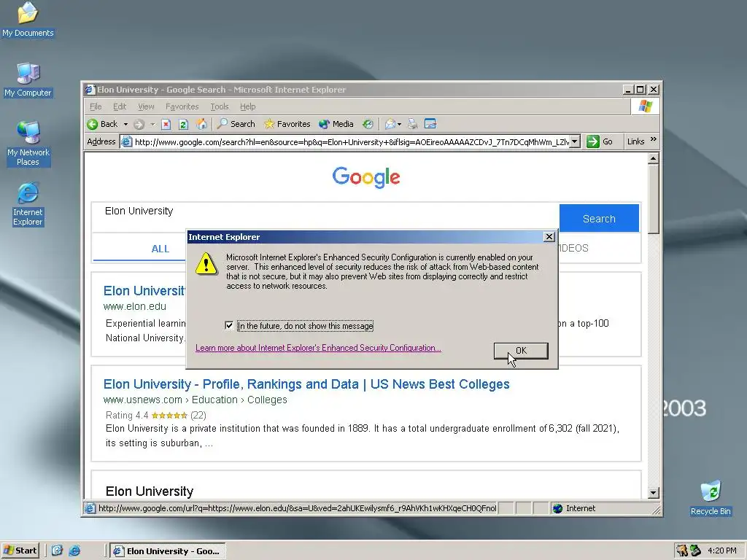Image resolution: width=747 pixels, height=560 pixels.
Task: Click the page icon in address bar
Action: (127, 141)
